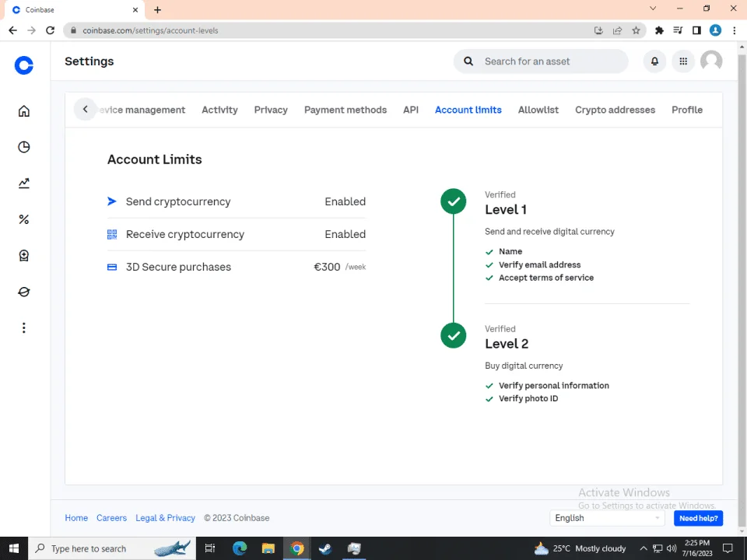Switch to the Activity tab
The height and width of the screenshot is (560, 747).
219,110
